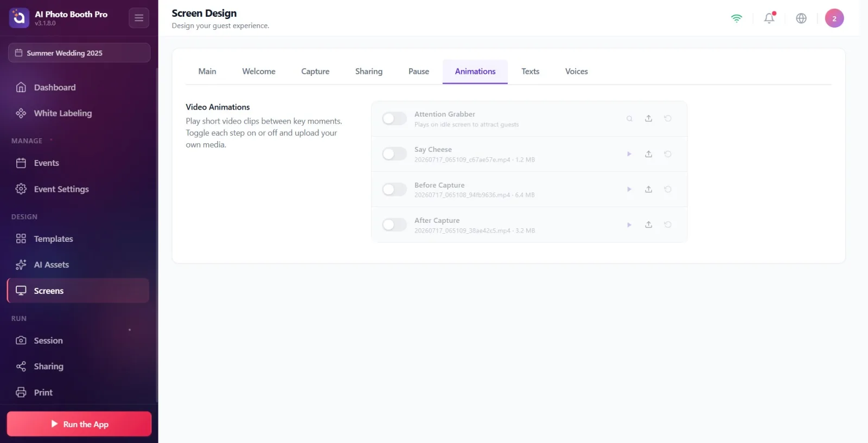
Task: Open the language globe menu
Action: pyautogui.click(x=801, y=18)
